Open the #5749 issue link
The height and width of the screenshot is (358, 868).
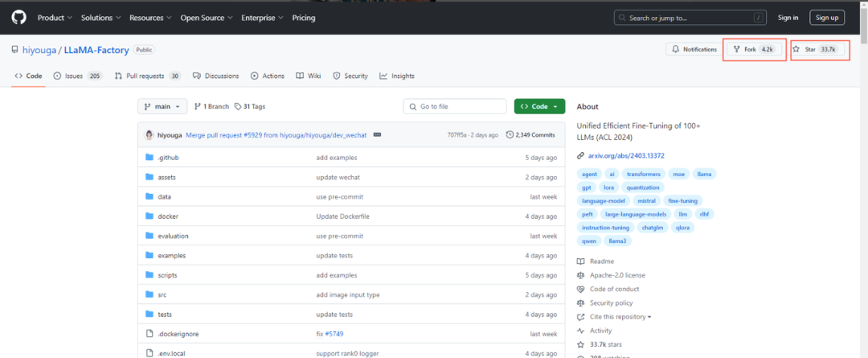[x=334, y=334]
